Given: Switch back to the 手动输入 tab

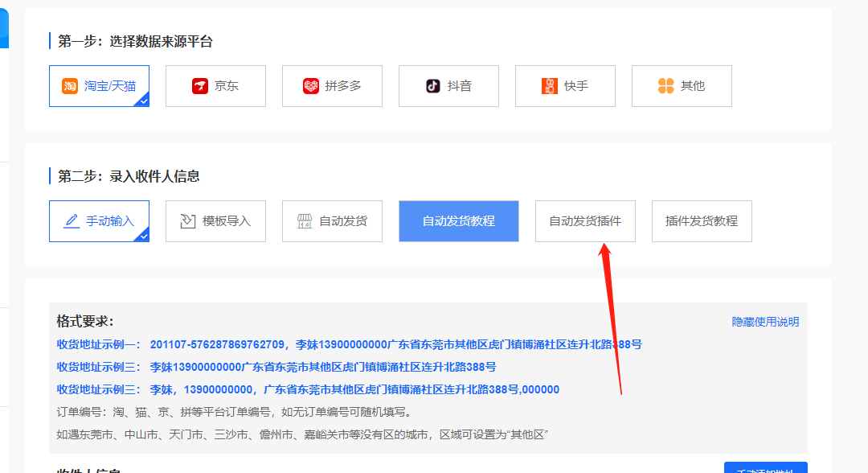Looking at the screenshot, I should [99, 220].
